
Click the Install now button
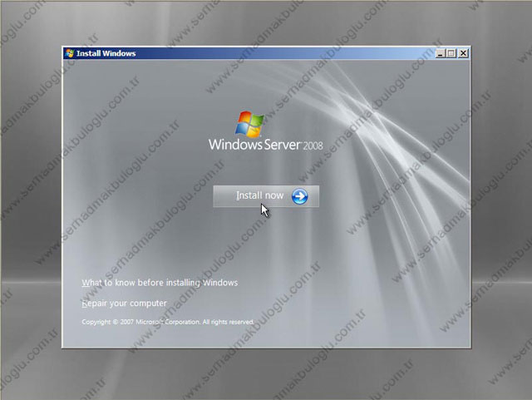coord(266,196)
